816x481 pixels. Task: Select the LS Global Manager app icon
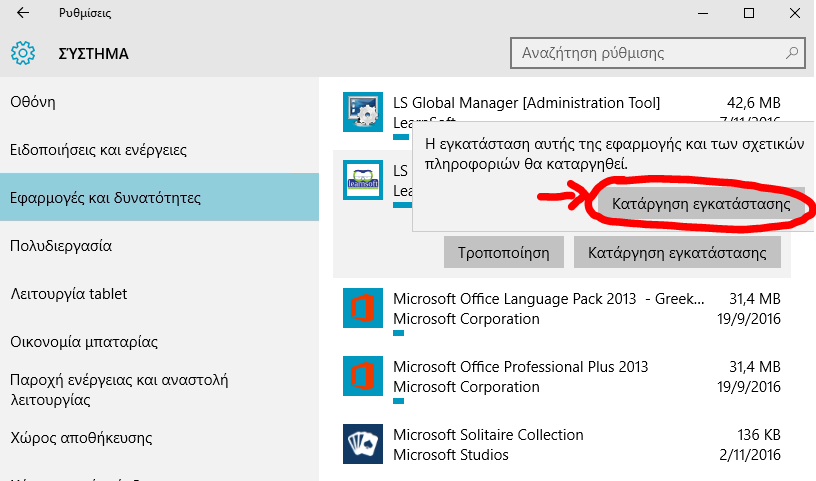pos(362,112)
